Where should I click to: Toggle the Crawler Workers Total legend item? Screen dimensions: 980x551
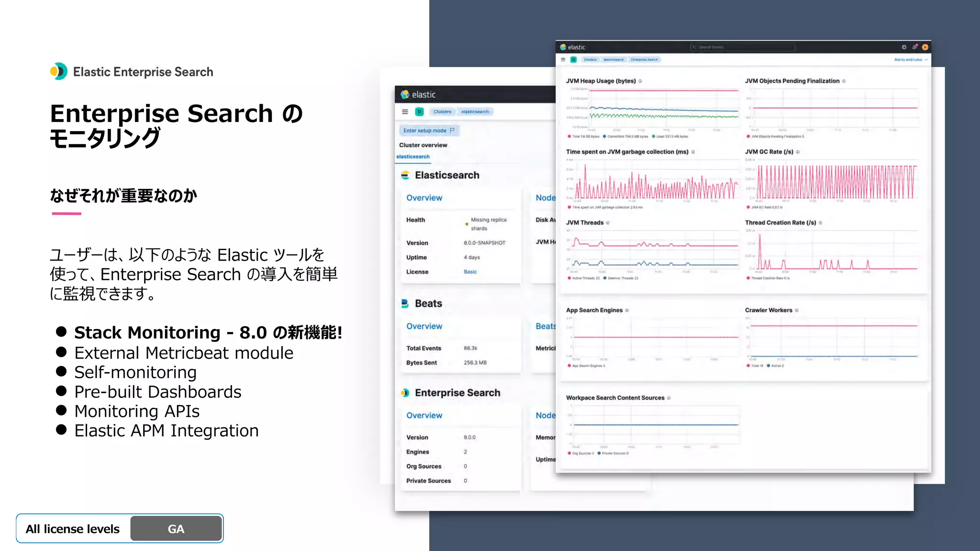point(755,366)
